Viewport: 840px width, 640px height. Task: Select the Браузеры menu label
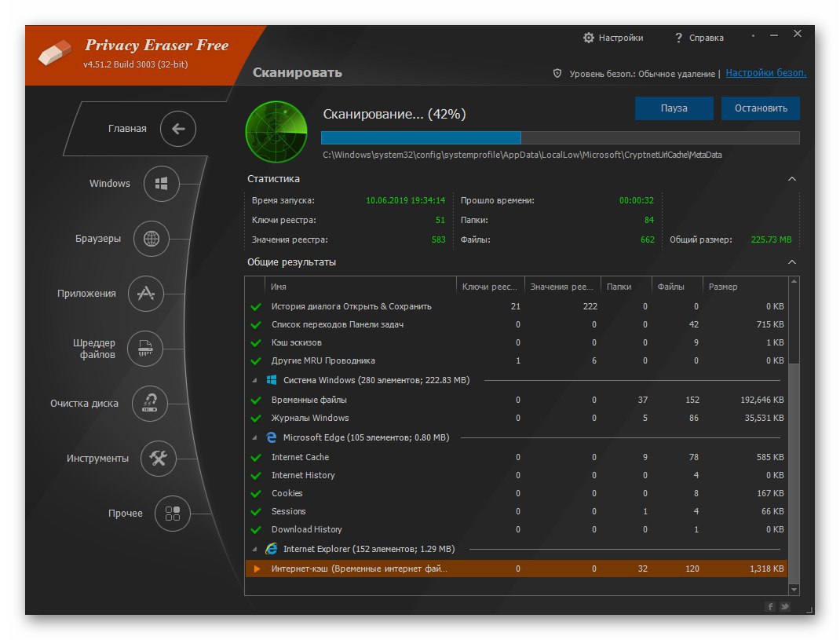tap(98, 239)
